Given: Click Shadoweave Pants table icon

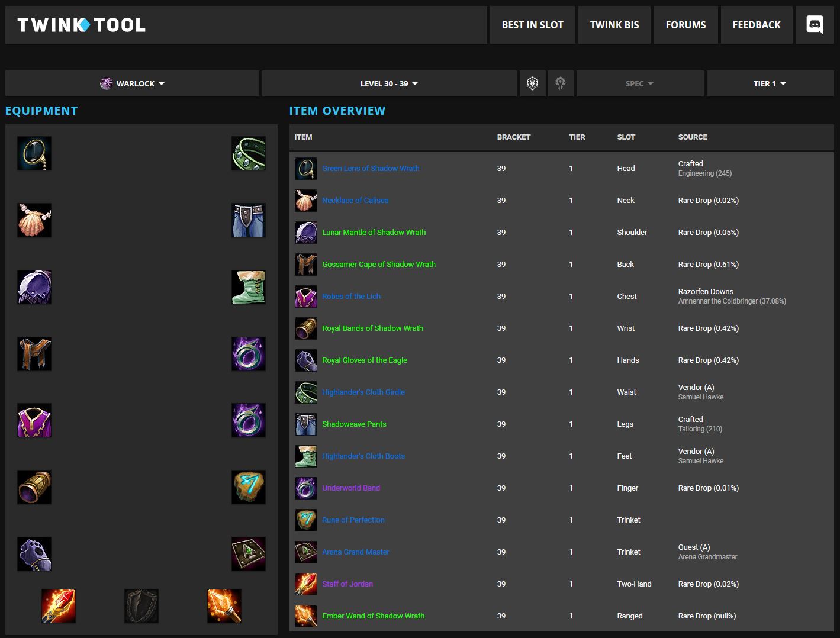Looking at the screenshot, I should coord(306,424).
